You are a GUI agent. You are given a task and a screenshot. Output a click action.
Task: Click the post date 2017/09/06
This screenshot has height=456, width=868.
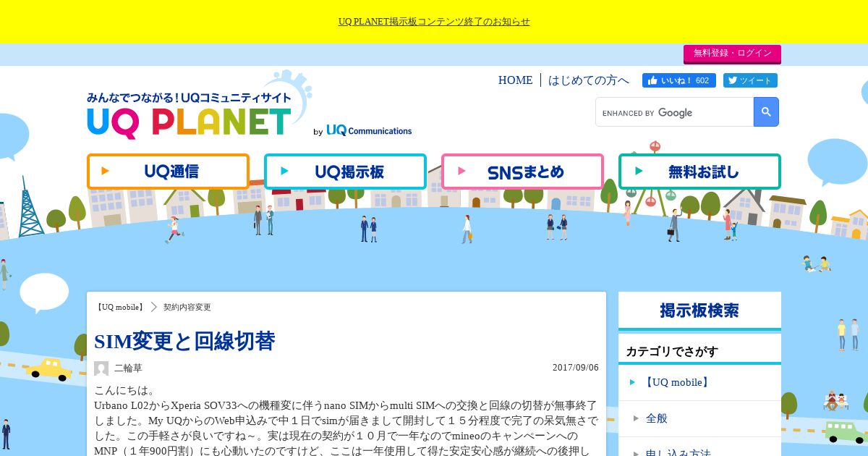tap(576, 367)
